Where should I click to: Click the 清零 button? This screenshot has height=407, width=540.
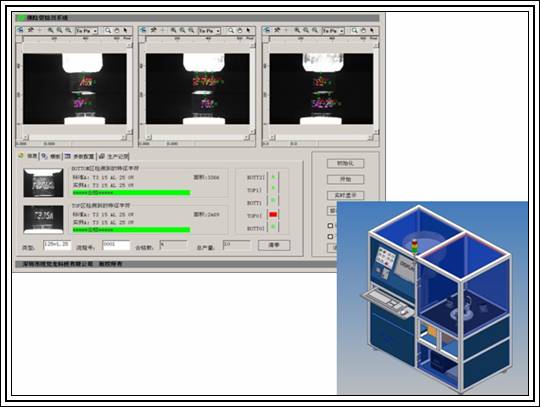[x=274, y=245]
